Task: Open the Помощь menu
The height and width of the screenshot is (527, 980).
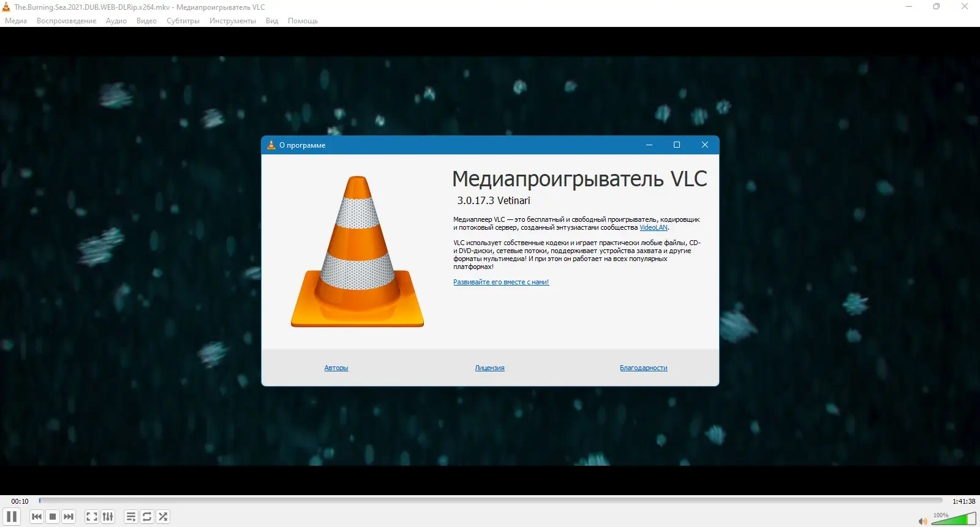Action: [303, 21]
